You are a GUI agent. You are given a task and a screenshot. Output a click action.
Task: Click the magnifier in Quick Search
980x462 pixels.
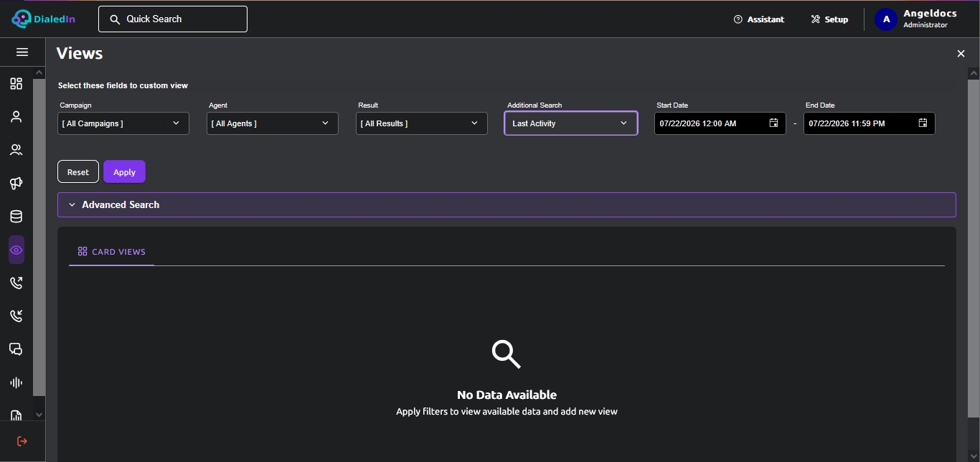coord(115,19)
